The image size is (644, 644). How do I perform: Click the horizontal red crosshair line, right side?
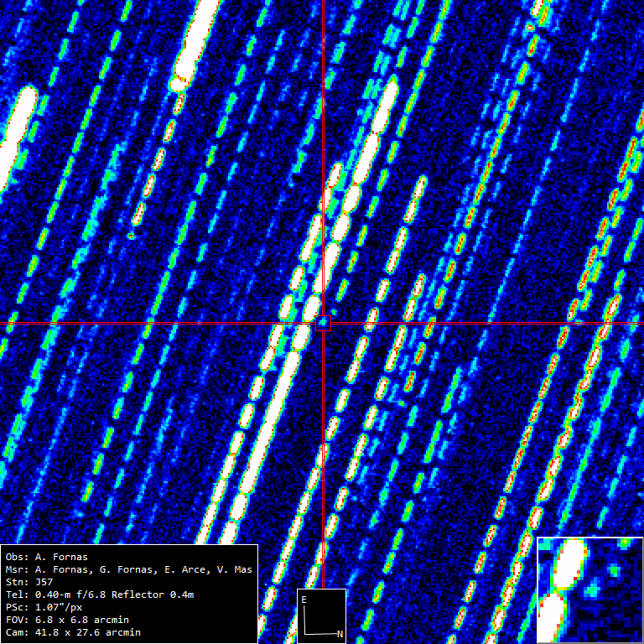[x=503, y=323]
